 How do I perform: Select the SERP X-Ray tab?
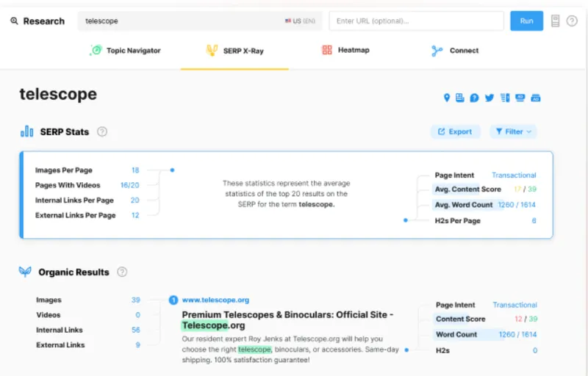click(x=235, y=51)
